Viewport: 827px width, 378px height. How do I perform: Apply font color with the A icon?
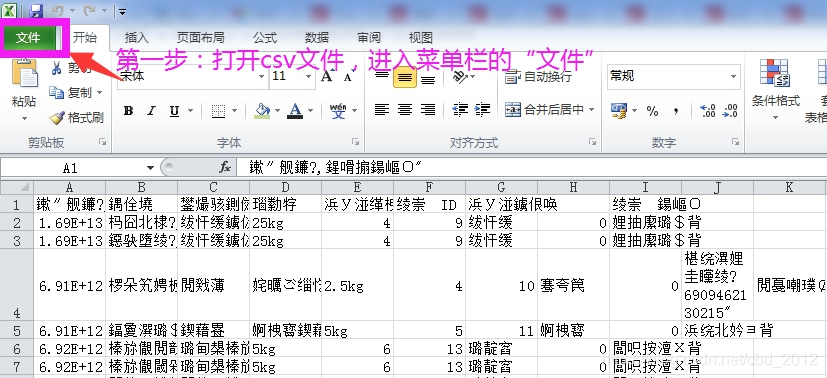point(295,111)
